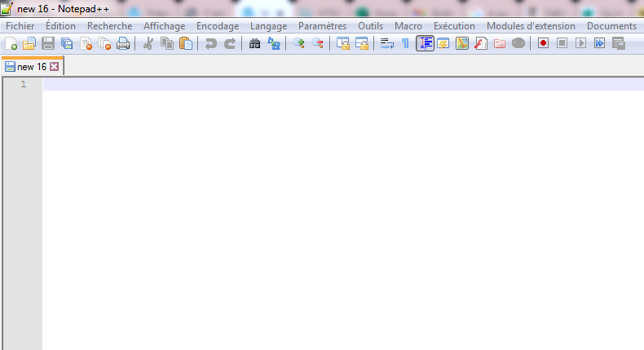Zoom out using the magnifier minus icon

click(x=317, y=43)
